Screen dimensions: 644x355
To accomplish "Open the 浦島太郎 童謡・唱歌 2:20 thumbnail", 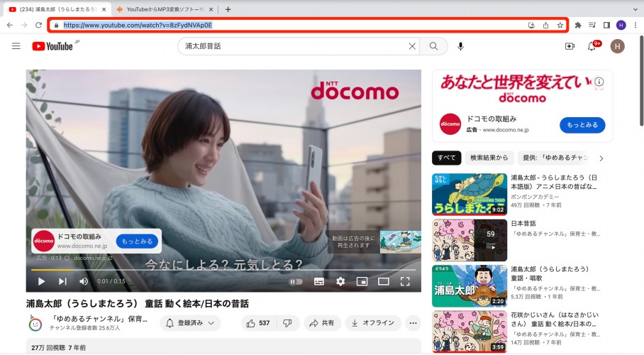I will tap(470, 286).
